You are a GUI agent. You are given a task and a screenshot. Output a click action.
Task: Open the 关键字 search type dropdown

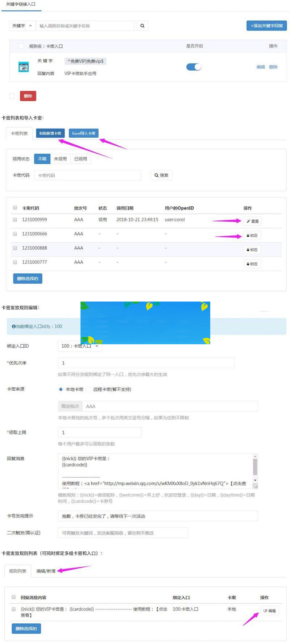22,26
